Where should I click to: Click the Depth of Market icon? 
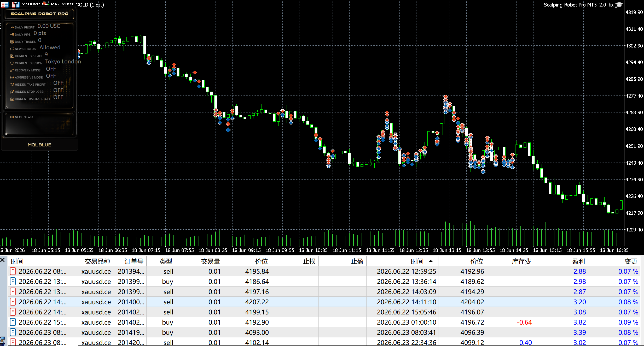(16, 4)
